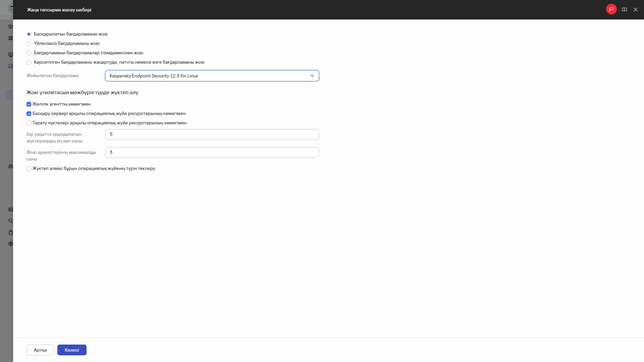Click the search magnifier icon in sidebar
The width and height of the screenshot is (644, 362).
point(11,221)
